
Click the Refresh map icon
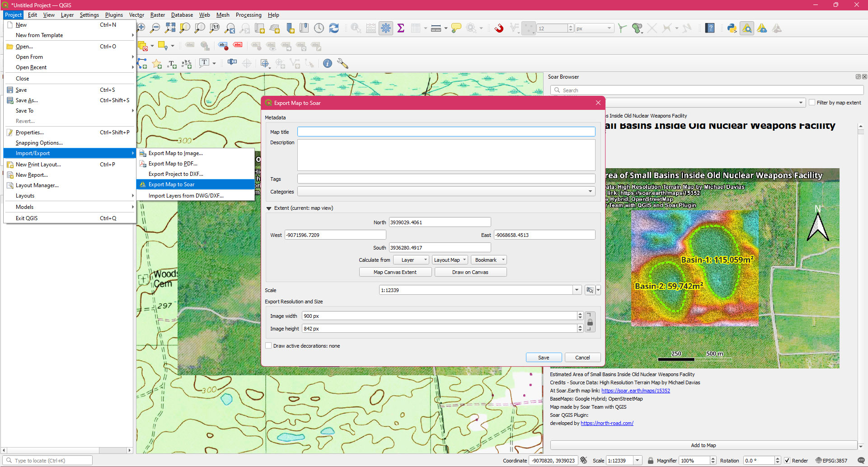[x=334, y=28]
